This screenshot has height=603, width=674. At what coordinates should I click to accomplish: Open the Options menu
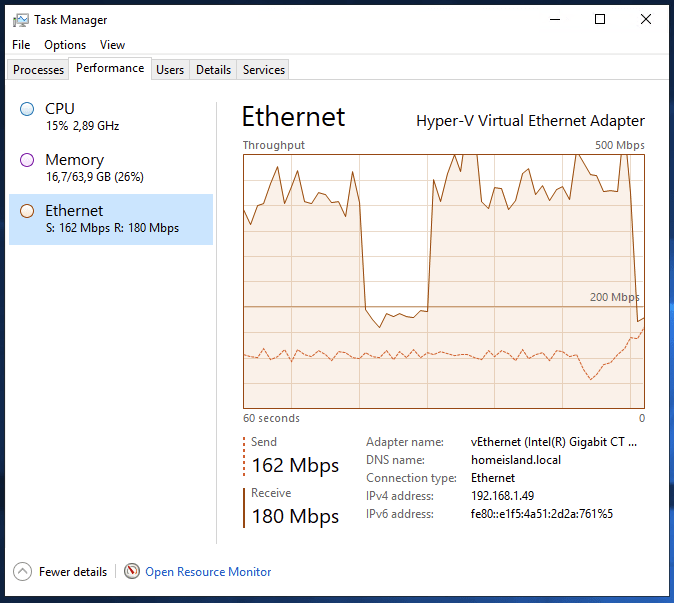(65, 45)
